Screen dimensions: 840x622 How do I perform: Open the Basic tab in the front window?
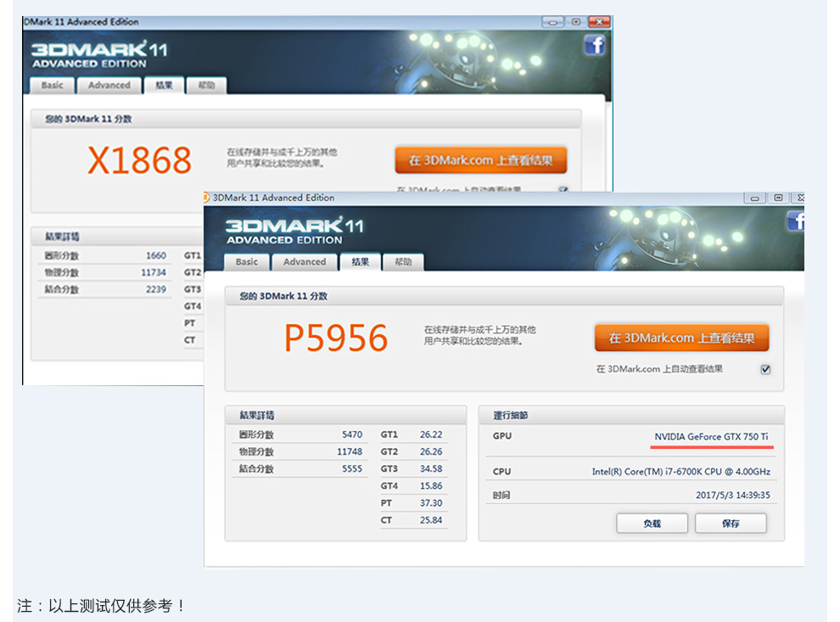click(247, 262)
